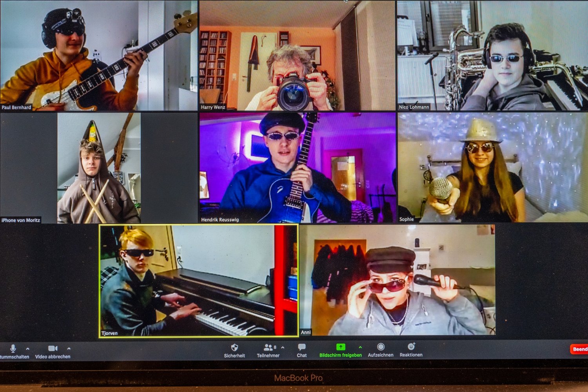Image resolution: width=588 pixels, height=392 pixels.
Task: Open the Reaktionen emoji menu
Action: [411, 350]
